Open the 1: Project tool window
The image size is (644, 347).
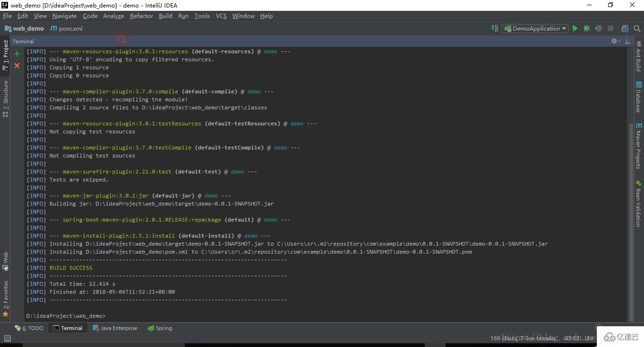pyautogui.click(x=5, y=55)
